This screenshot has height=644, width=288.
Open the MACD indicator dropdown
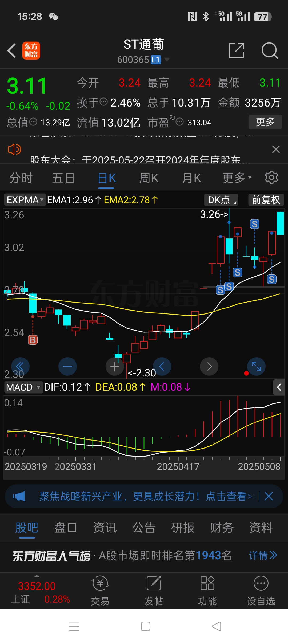pos(23,387)
